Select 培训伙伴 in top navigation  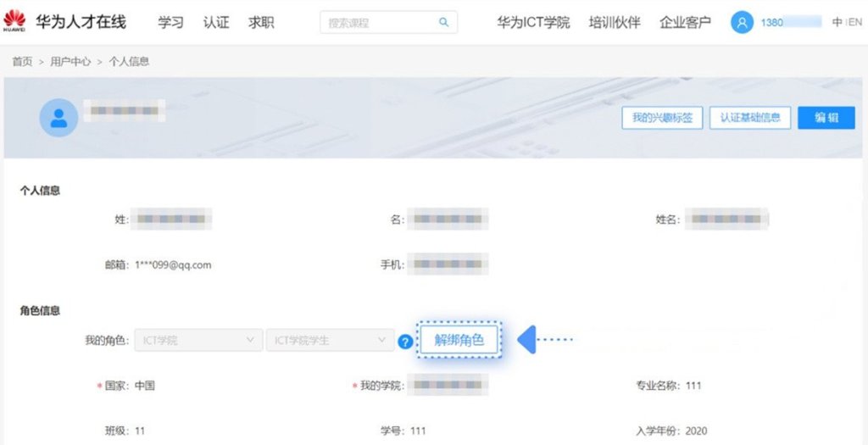[615, 23]
